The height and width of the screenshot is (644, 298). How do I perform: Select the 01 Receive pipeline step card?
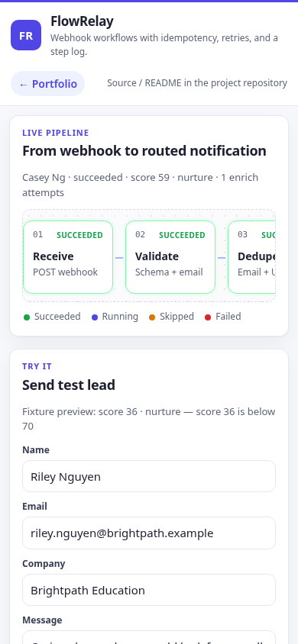(x=68, y=257)
